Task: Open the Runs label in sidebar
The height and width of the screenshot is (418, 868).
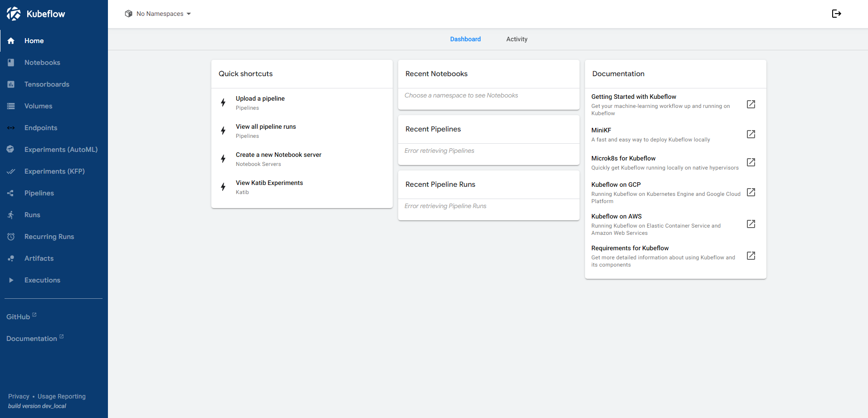Action: click(32, 215)
